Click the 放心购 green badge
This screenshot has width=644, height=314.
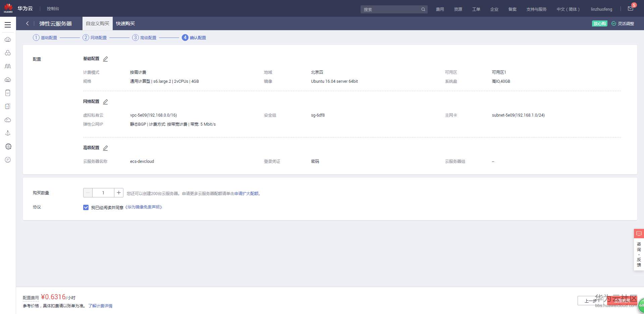(600, 23)
